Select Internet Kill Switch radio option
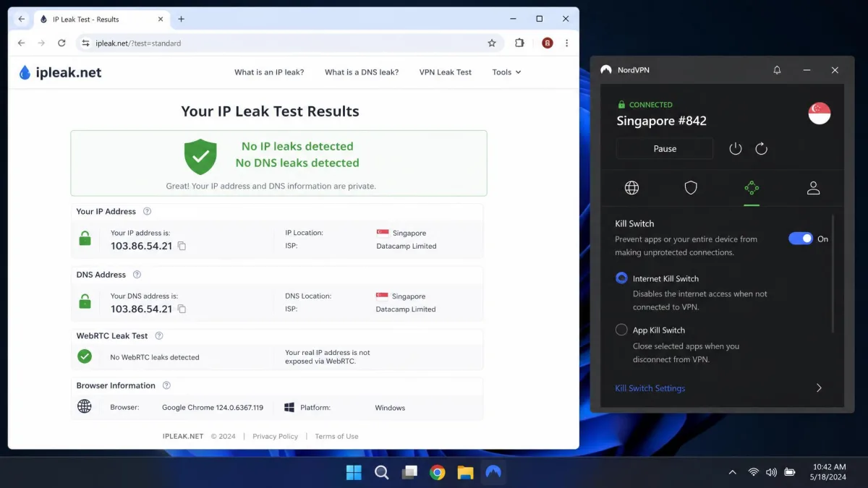This screenshot has width=868, height=488. pos(621,278)
